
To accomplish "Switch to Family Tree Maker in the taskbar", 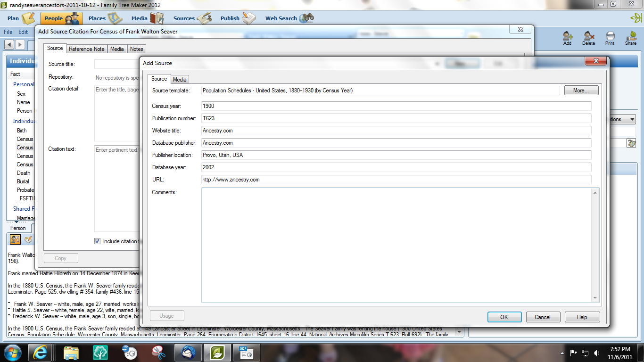I will click(217, 353).
